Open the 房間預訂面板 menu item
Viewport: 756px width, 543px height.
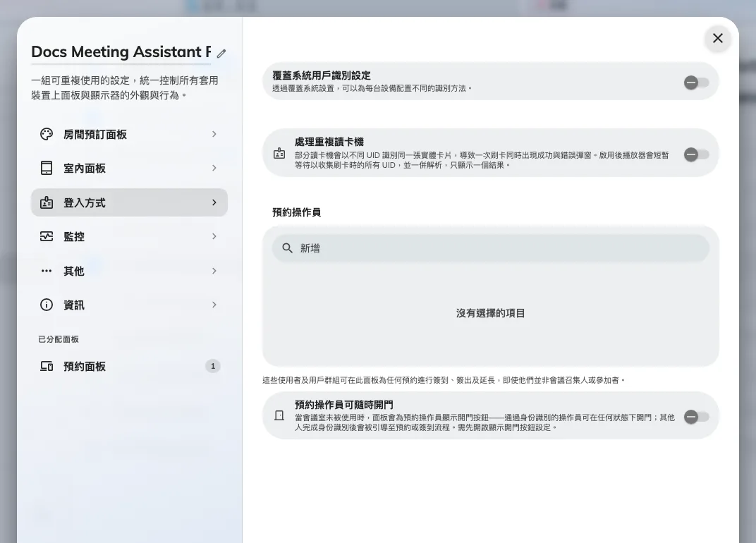coord(129,134)
